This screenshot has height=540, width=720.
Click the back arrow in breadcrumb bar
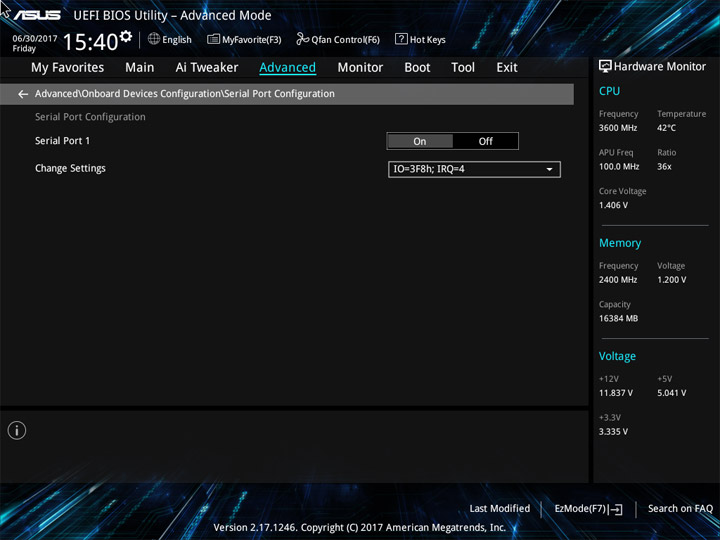tap(22, 94)
